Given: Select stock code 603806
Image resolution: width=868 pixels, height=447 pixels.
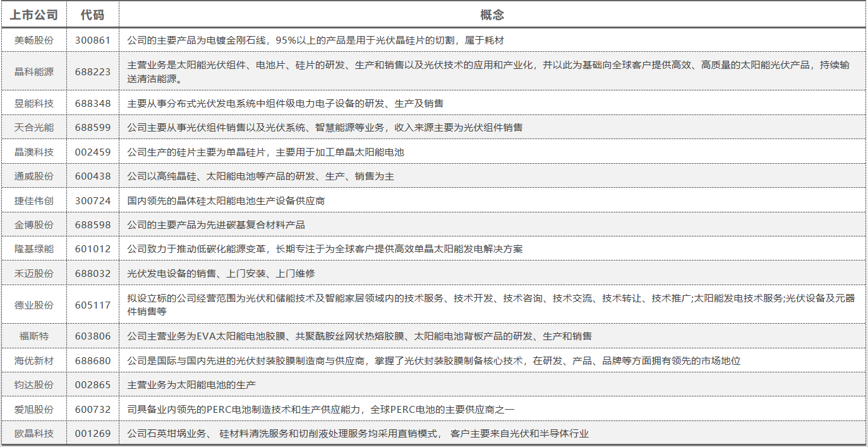Looking at the screenshot, I should [92, 336].
